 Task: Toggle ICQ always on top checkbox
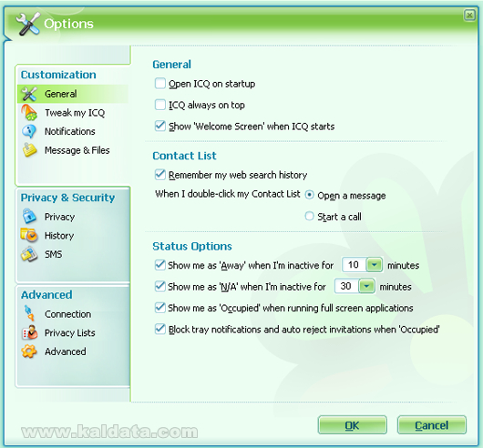[160, 105]
